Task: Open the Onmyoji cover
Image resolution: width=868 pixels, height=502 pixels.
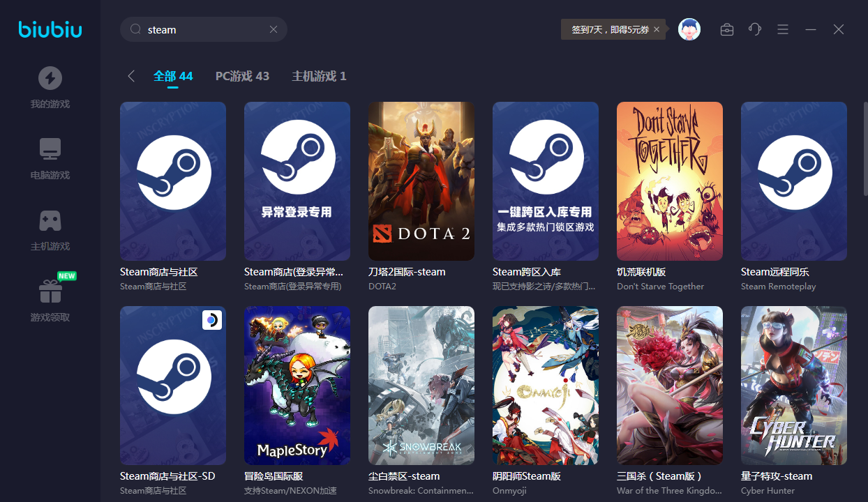Action: (x=546, y=386)
